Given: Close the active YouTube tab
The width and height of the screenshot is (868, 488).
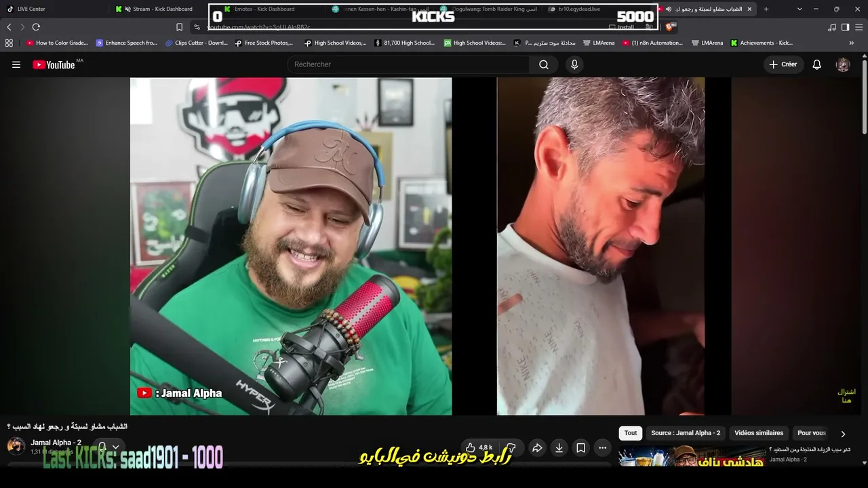Looking at the screenshot, I should [749, 9].
